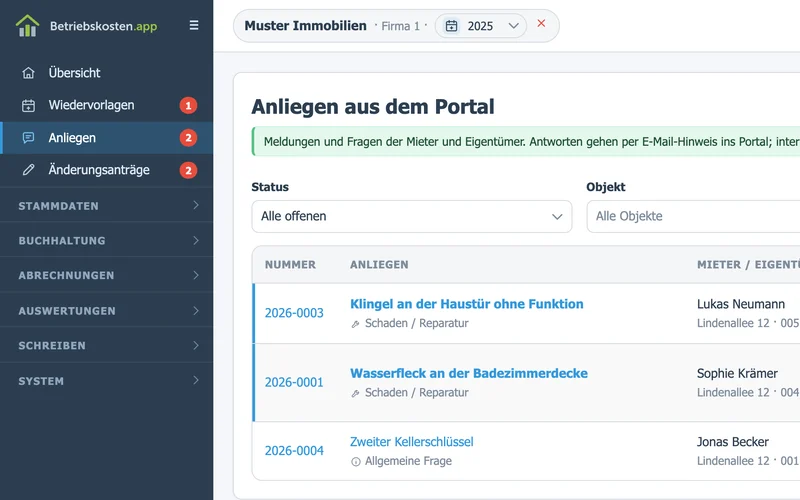Open request number 2026-0003

click(x=294, y=313)
